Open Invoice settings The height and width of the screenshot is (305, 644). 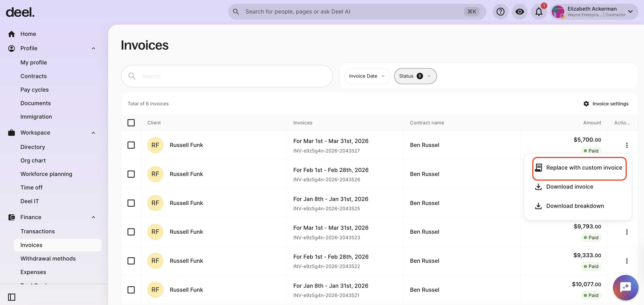[x=606, y=104]
